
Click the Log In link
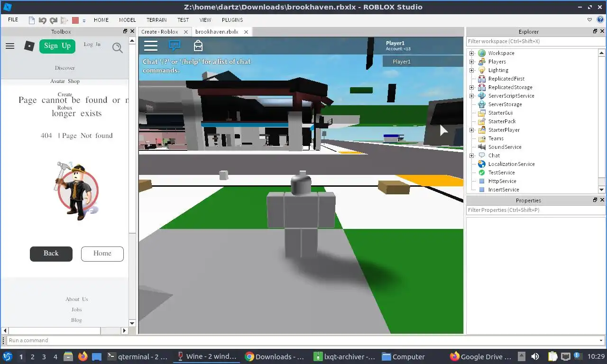[x=92, y=44]
